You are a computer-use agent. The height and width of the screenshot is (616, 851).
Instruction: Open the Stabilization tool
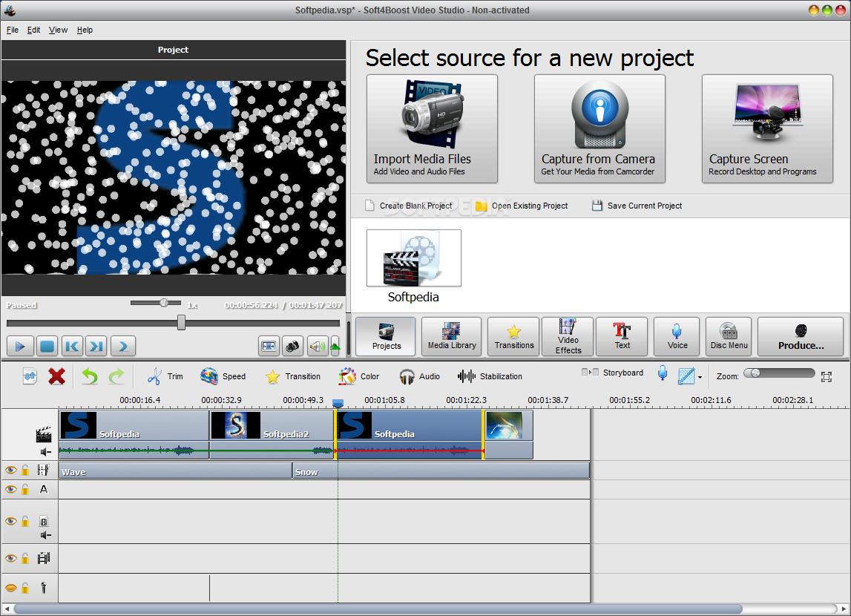point(490,376)
